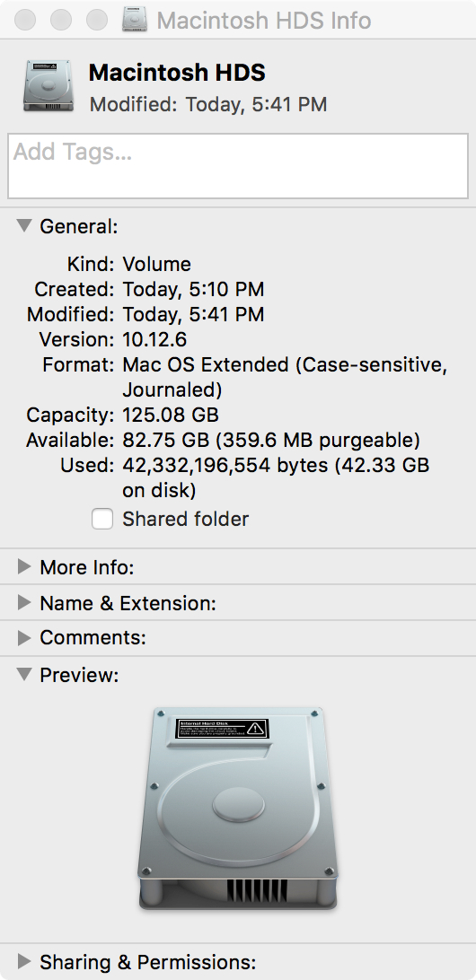This screenshot has height=980, width=476.
Task: Click the Version value 10.12.6
Action: pyautogui.click(x=154, y=339)
